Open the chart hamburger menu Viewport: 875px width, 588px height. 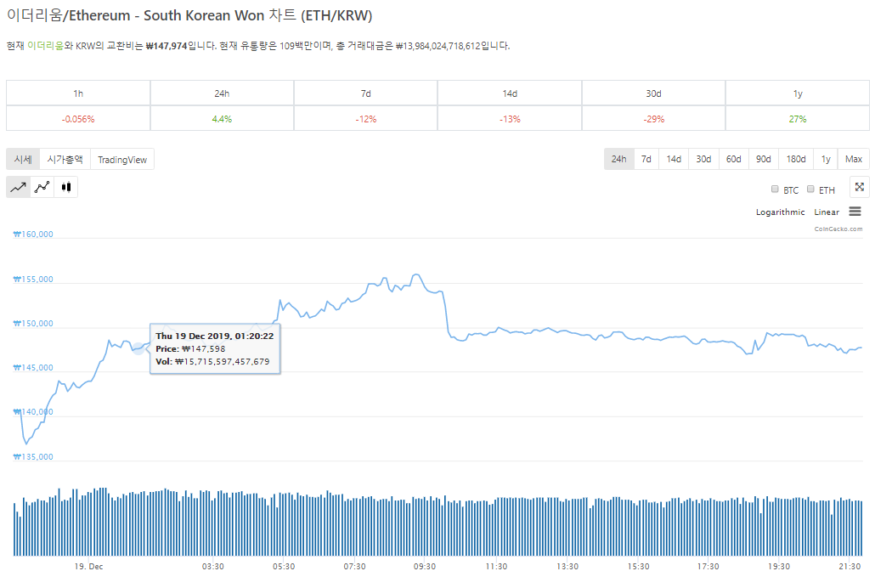click(x=855, y=212)
